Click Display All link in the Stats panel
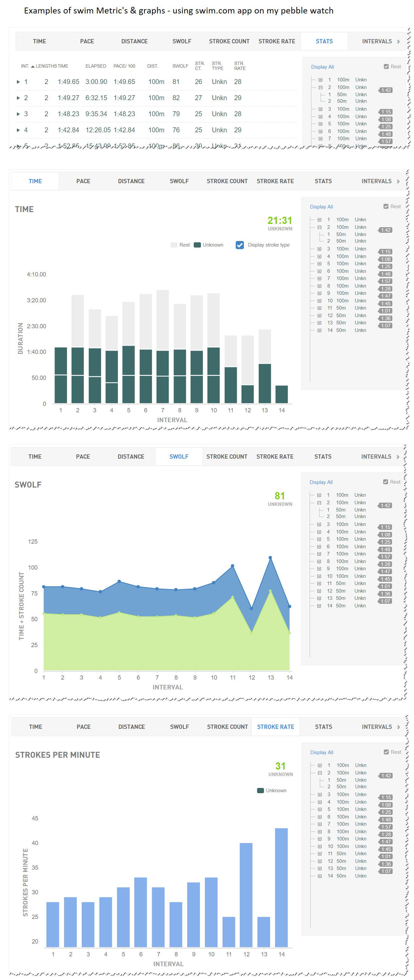The height and width of the screenshot is (980, 414). [x=322, y=67]
